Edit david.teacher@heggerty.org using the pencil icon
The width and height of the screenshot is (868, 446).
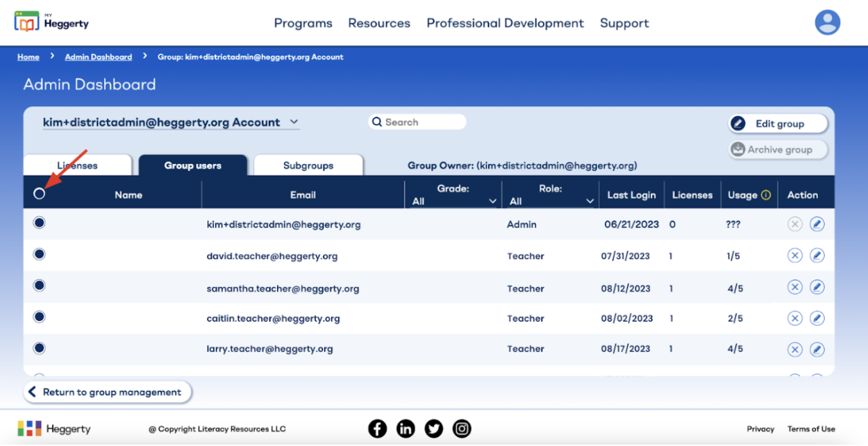pyautogui.click(x=817, y=255)
